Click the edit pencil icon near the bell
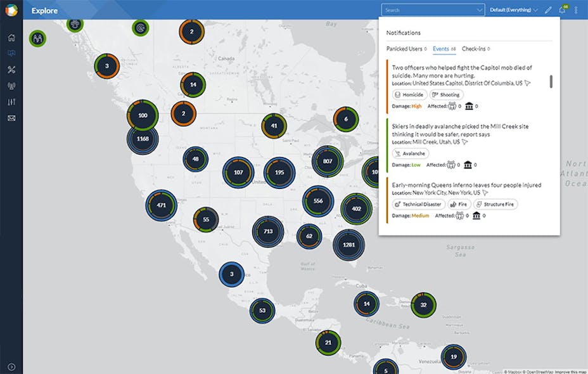This screenshot has width=588, height=374. 547,10
